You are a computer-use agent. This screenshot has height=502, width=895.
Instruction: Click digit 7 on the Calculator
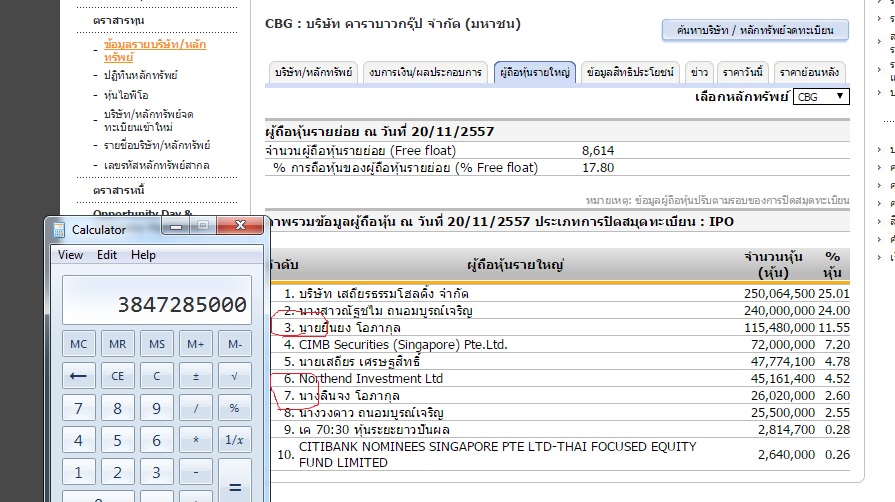79,408
